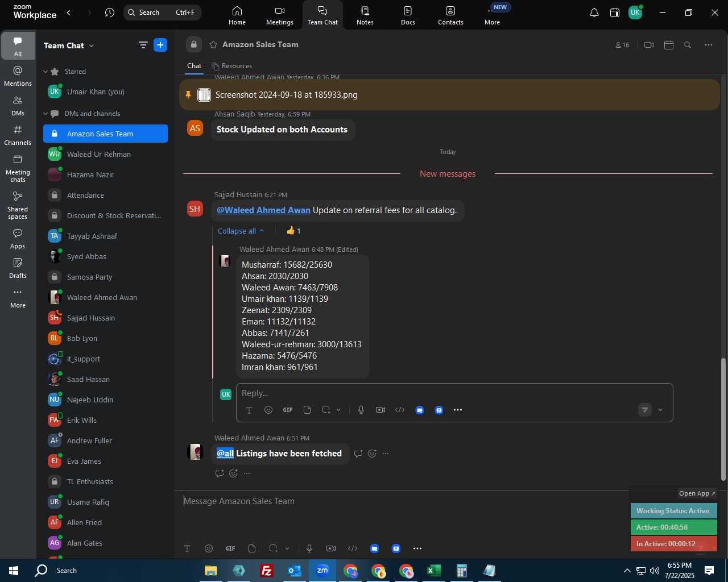Open Shared spaces in the sidebar
Image resolution: width=728 pixels, height=582 pixels.
click(18, 205)
